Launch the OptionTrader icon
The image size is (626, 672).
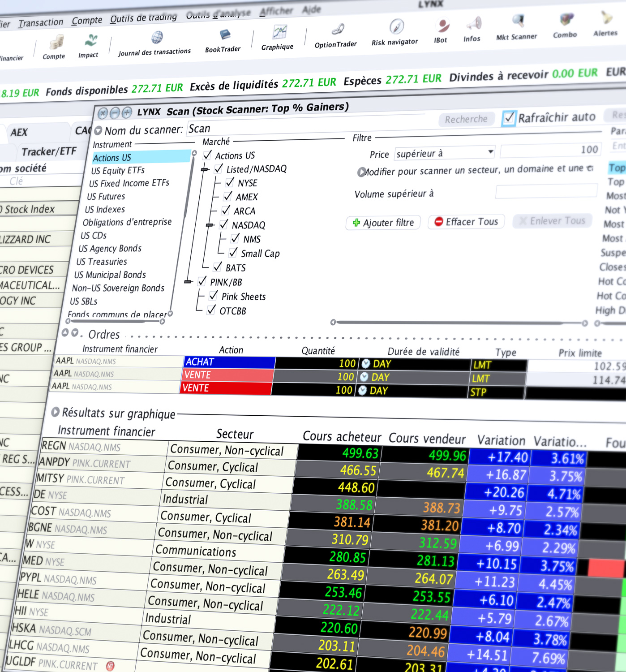(338, 30)
